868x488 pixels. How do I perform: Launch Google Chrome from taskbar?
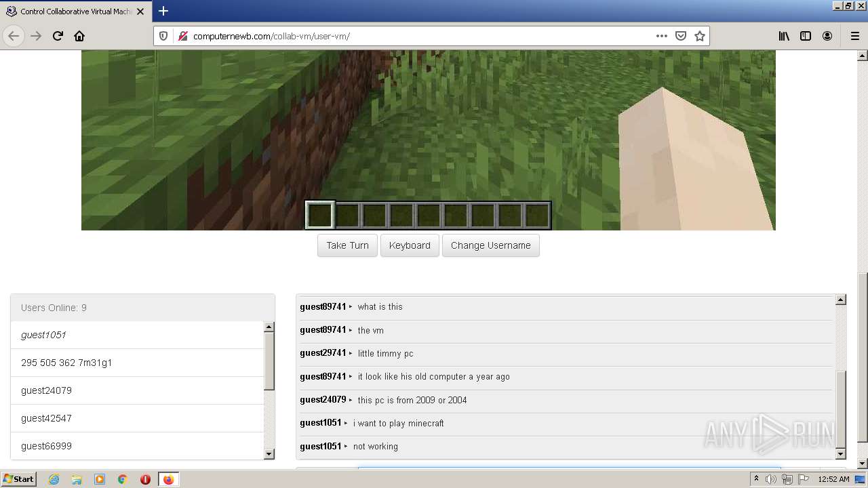(x=123, y=479)
